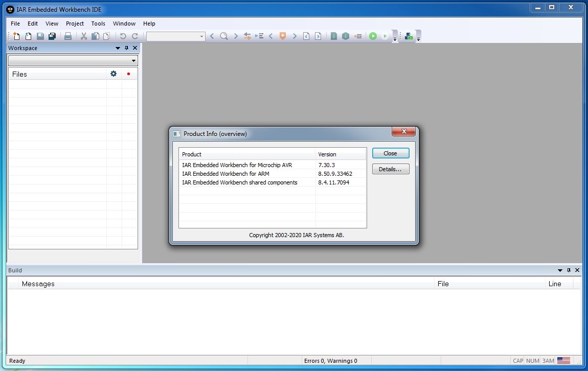Click the New Document toolbar icon

click(x=16, y=36)
